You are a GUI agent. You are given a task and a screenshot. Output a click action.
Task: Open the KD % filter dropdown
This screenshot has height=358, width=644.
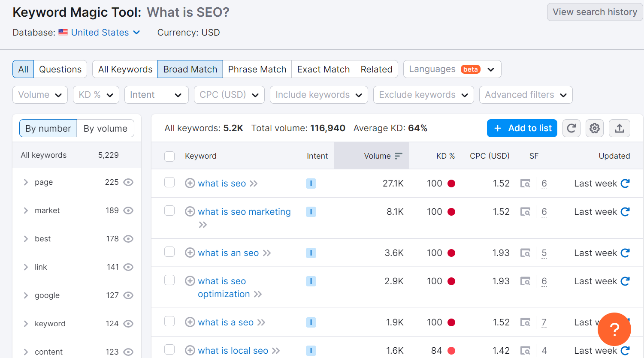point(96,95)
